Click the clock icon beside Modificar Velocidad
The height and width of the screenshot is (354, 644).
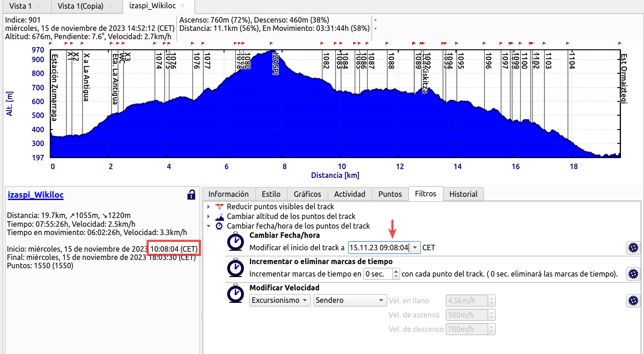pyautogui.click(x=236, y=294)
